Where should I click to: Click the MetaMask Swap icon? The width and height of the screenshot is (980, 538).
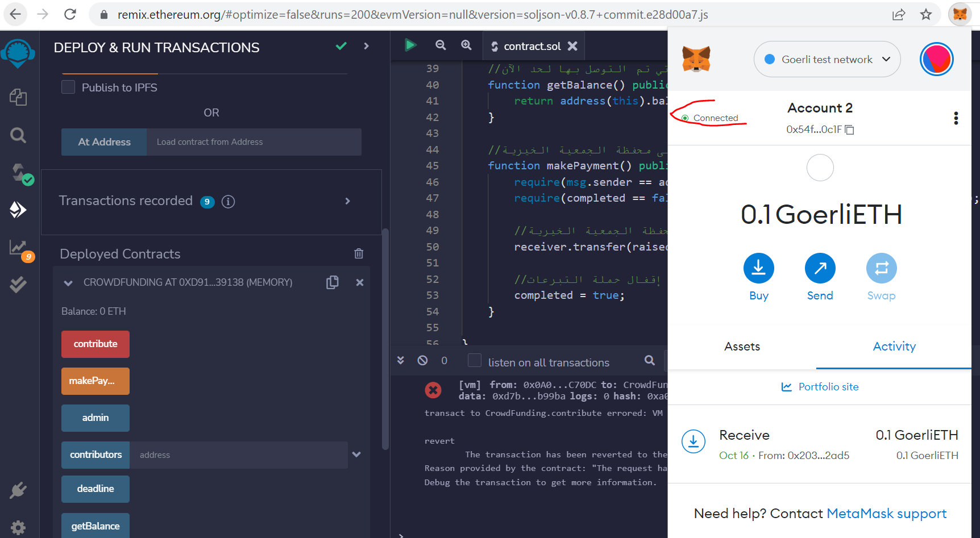[x=882, y=268]
